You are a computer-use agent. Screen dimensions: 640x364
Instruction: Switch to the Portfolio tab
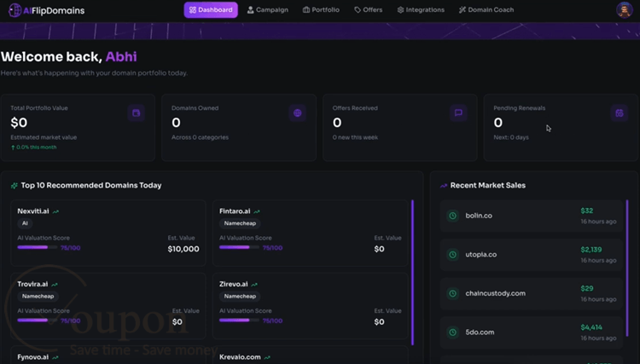[321, 9]
